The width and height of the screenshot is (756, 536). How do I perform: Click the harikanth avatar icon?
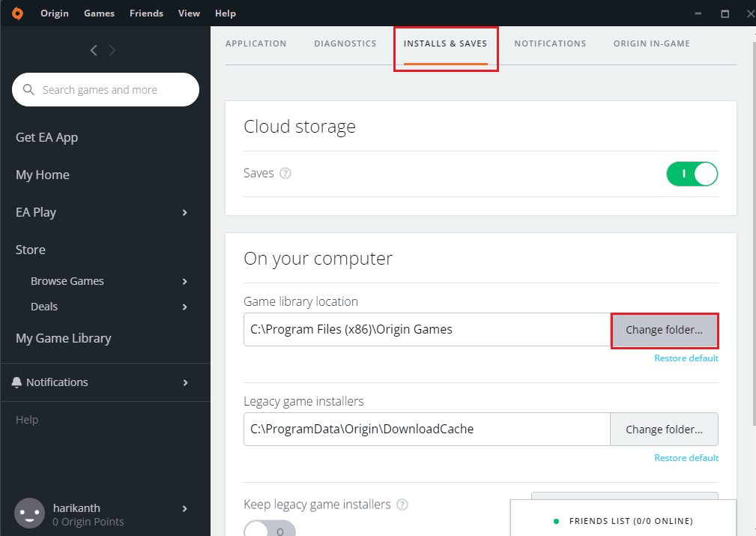[29, 514]
